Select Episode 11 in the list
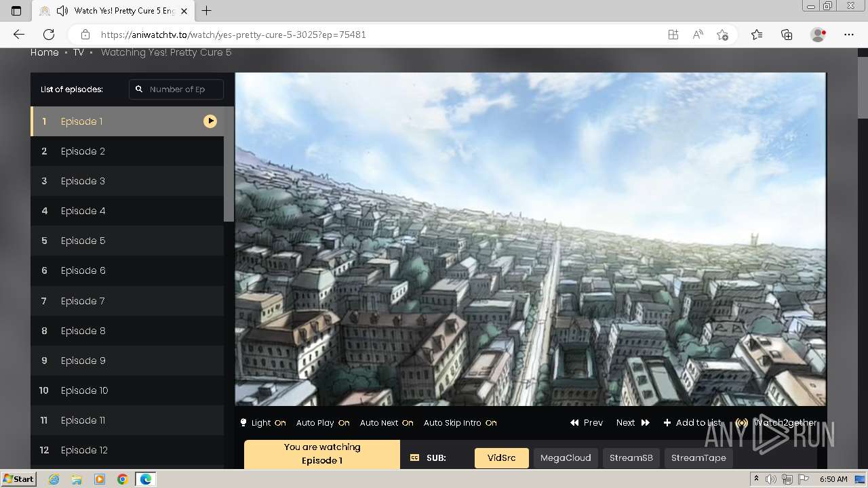Image resolution: width=868 pixels, height=488 pixels. 127,420
